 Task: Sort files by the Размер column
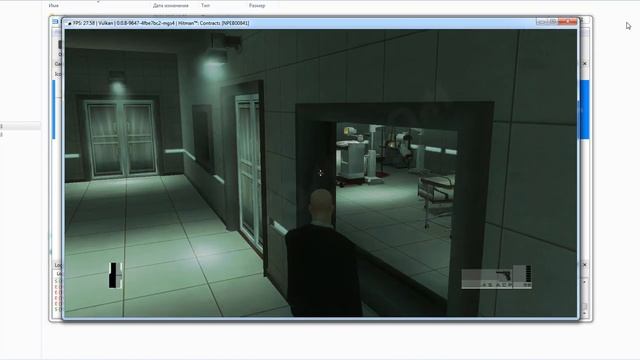[257, 6]
